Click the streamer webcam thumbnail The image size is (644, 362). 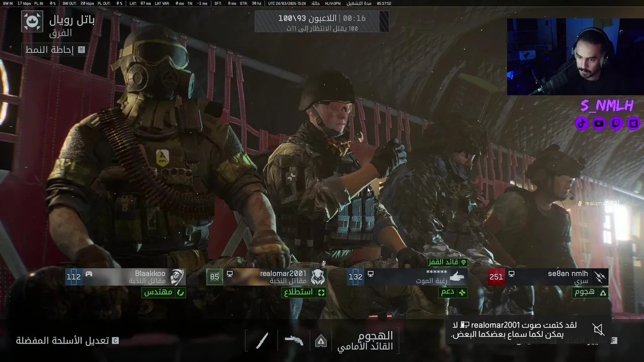pos(575,57)
